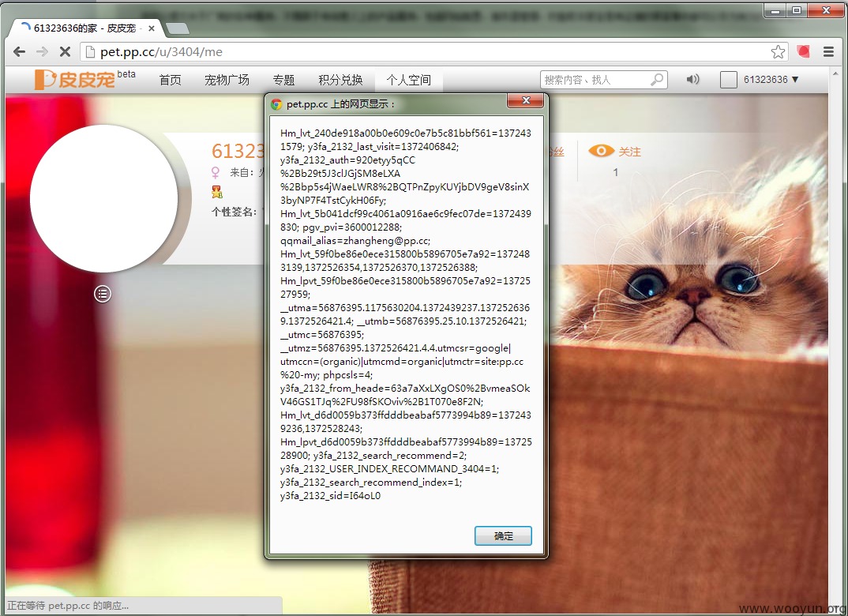Click the red extension icon in the toolbar
This screenshot has height=616, width=848.
pos(804,51)
